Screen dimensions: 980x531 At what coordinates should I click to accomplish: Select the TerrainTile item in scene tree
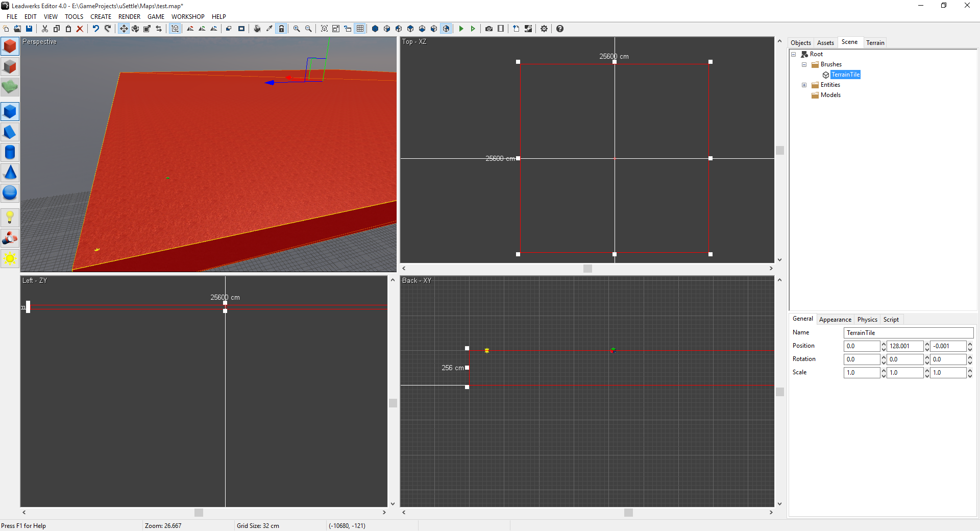tap(845, 75)
